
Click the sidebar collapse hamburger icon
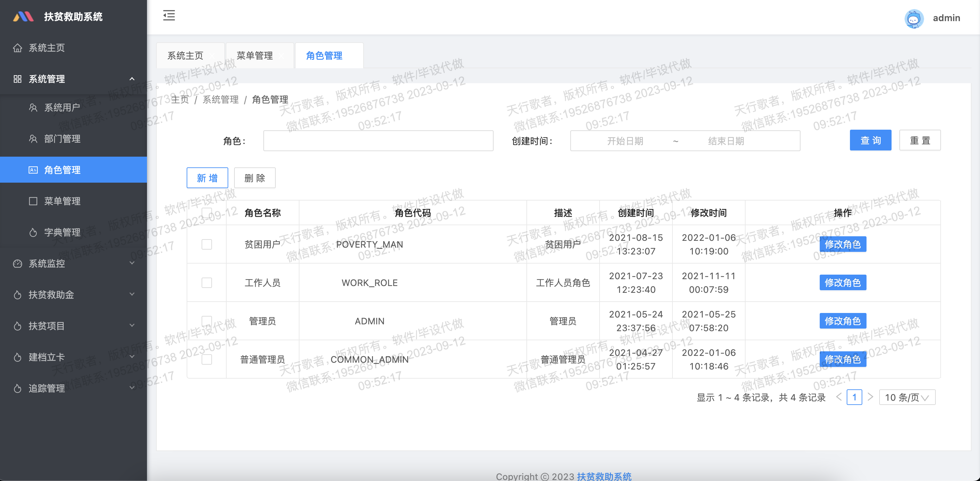coord(169,16)
